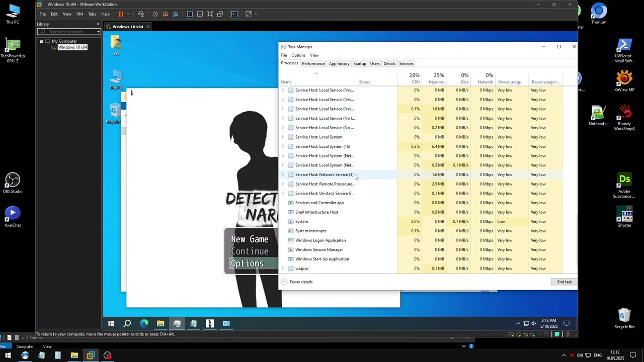The image size is (644, 362).
Task: Start New Game in the game menu
Action: click(x=250, y=239)
